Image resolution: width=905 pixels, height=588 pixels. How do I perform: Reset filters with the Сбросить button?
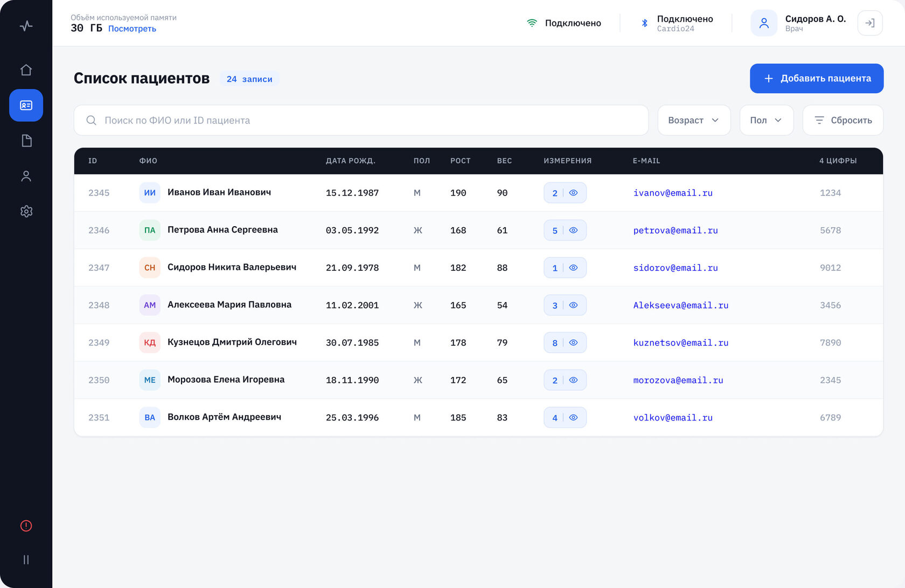click(x=843, y=120)
